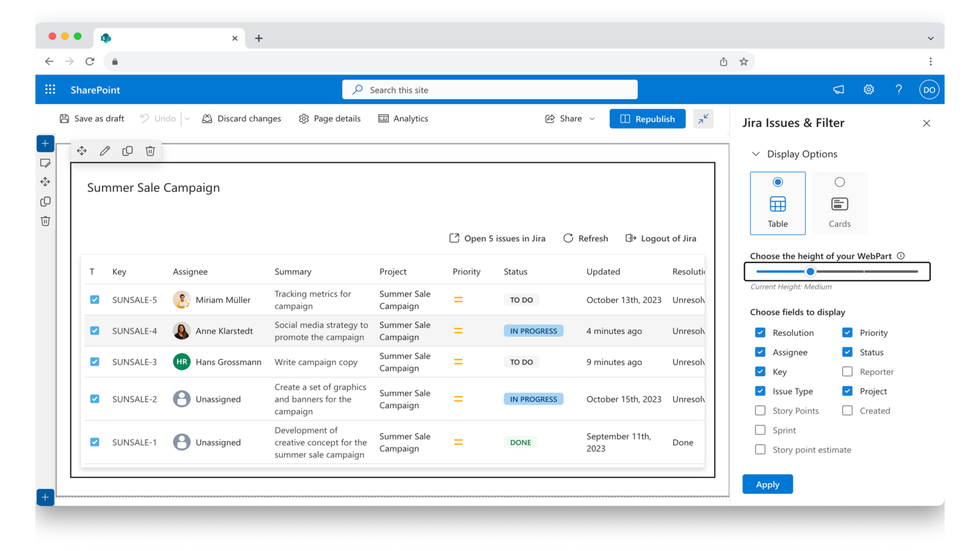Uncheck the Resolution field checkbox
Viewport: 980px width, 551px height.
(760, 332)
